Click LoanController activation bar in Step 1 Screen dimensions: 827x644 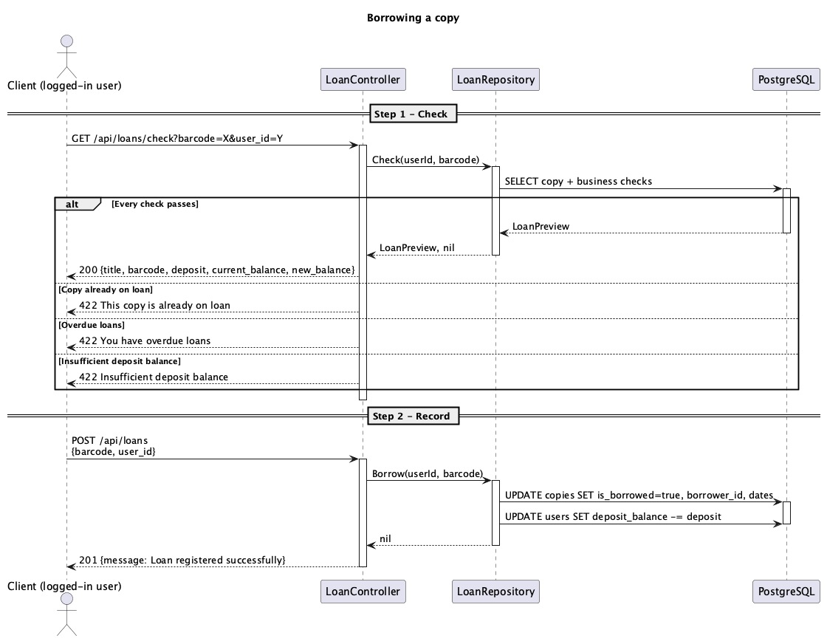363,273
